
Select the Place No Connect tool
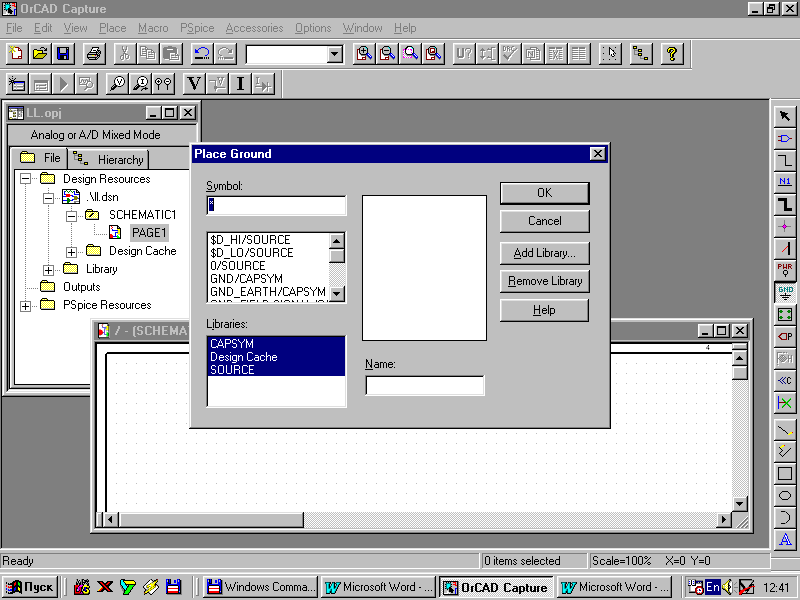(785, 403)
